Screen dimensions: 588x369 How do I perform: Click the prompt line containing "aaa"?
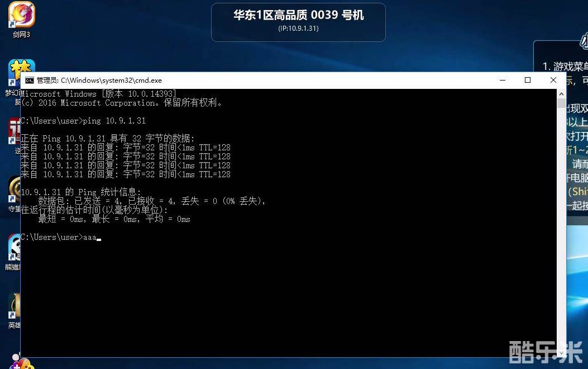(x=59, y=237)
